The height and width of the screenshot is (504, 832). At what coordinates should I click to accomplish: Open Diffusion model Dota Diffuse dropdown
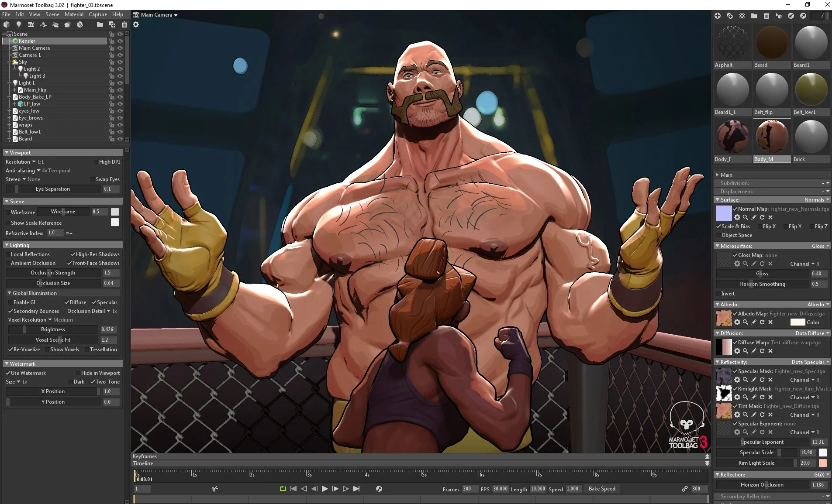812,333
